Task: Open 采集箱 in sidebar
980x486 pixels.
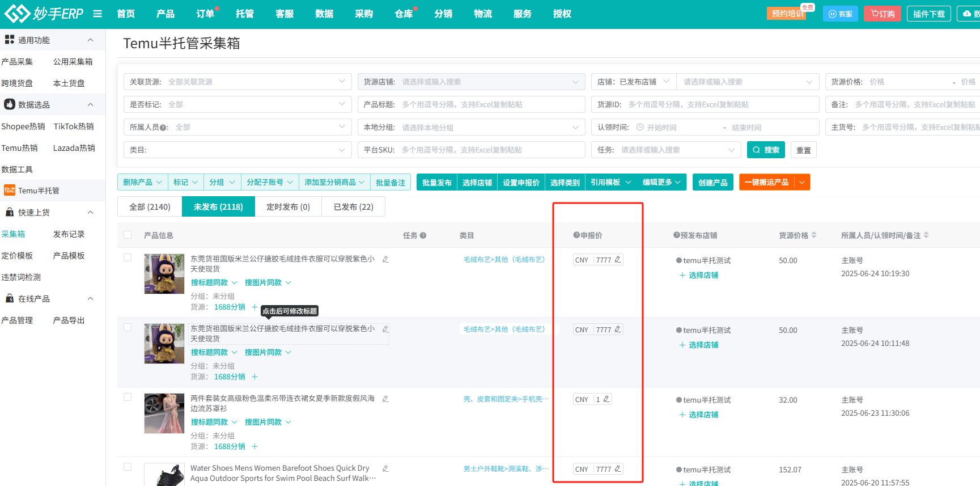Action: [x=13, y=234]
